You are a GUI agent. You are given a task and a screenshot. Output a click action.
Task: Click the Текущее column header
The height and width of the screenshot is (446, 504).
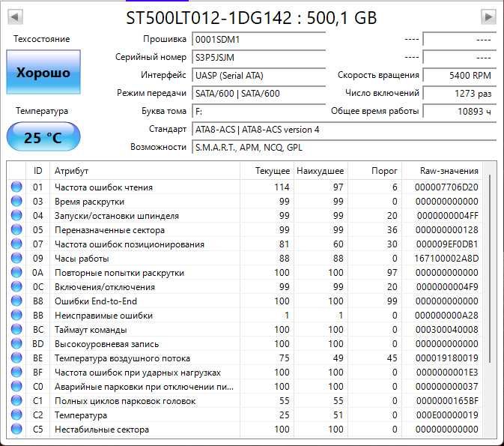[x=267, y=171]
